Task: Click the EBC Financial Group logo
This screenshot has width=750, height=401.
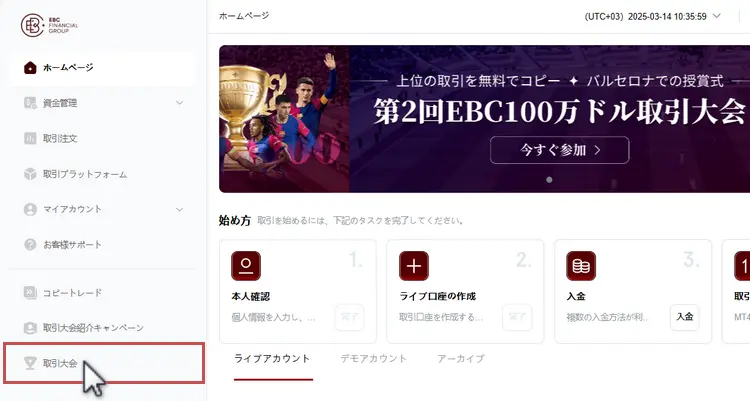Action: 49,25
